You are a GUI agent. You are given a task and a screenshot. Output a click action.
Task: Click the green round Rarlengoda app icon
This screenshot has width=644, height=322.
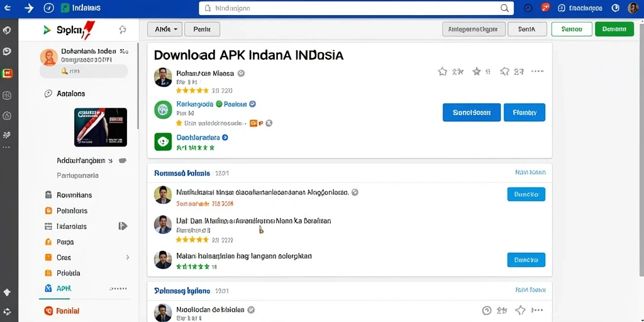click(163, 109)
